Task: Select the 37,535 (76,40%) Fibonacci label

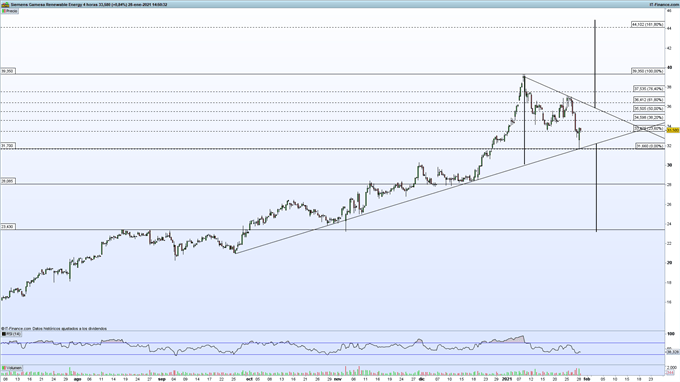Action: pos(648,89)
